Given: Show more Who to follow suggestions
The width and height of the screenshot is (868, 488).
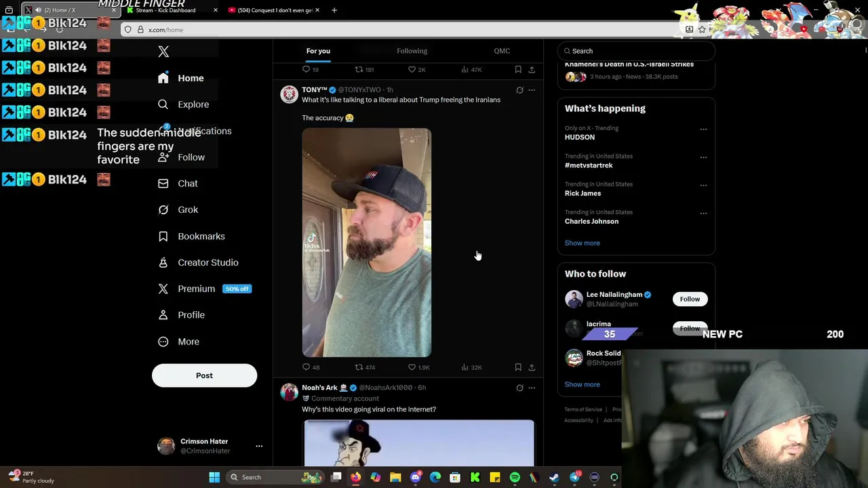Looking at the screenshot, I should [582, 384].
